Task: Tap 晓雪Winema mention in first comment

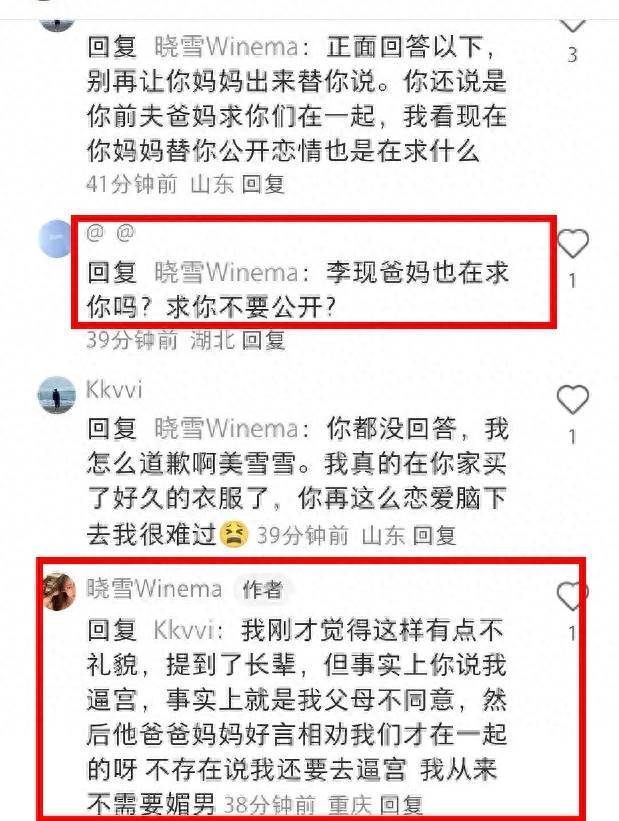Action: (x=226, y=47)
